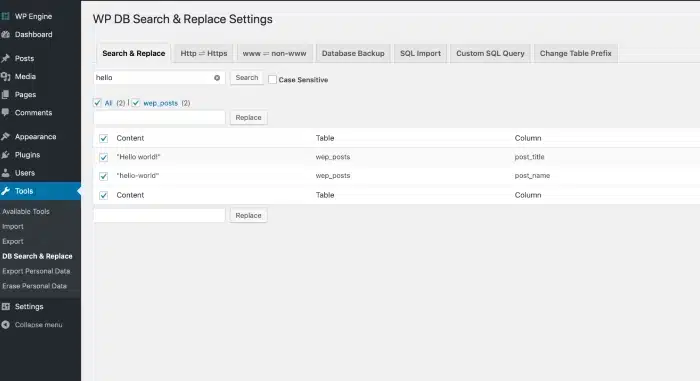This screenshot has height=381, width=700.
Task: Select the Media library icon
Action: [5, 76]
